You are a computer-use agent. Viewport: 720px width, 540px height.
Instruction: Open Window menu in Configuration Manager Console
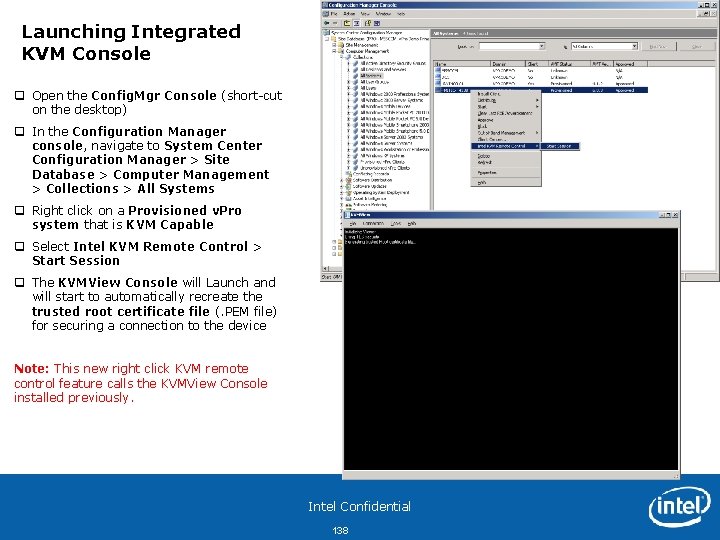click(x=383, y=14)
